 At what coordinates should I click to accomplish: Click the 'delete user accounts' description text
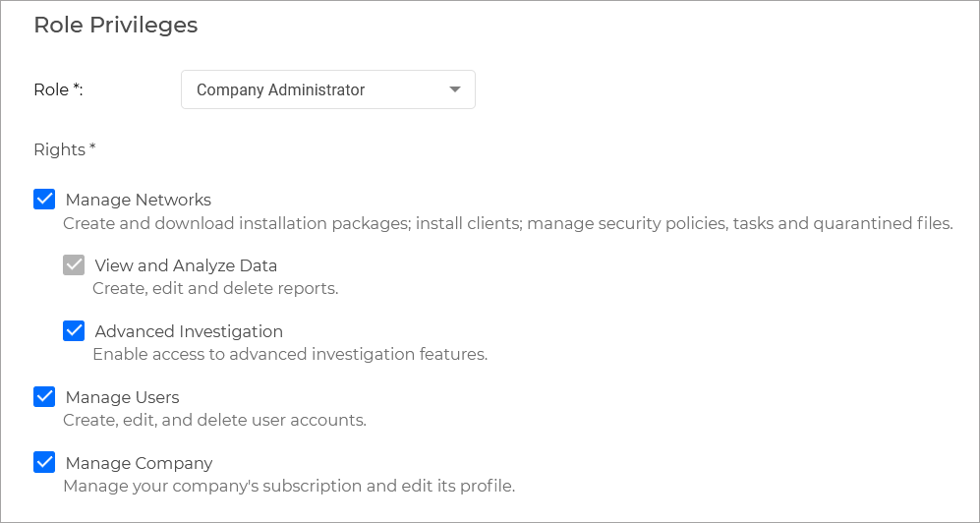point(214,420)
